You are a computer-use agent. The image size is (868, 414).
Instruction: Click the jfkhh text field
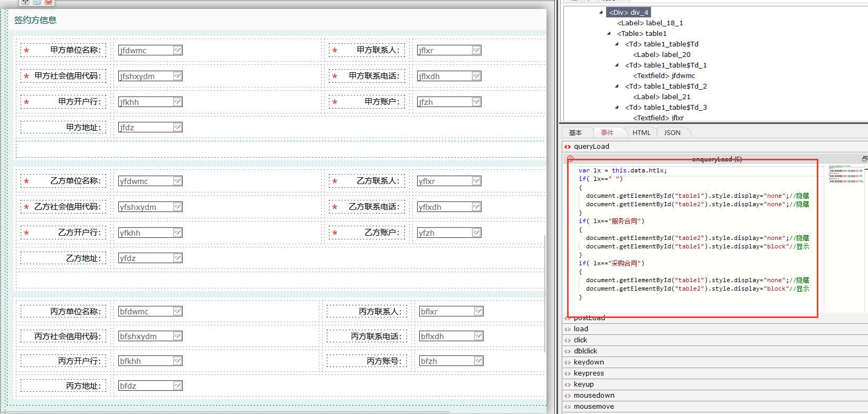pyautogui.click(x=145, y=102)
